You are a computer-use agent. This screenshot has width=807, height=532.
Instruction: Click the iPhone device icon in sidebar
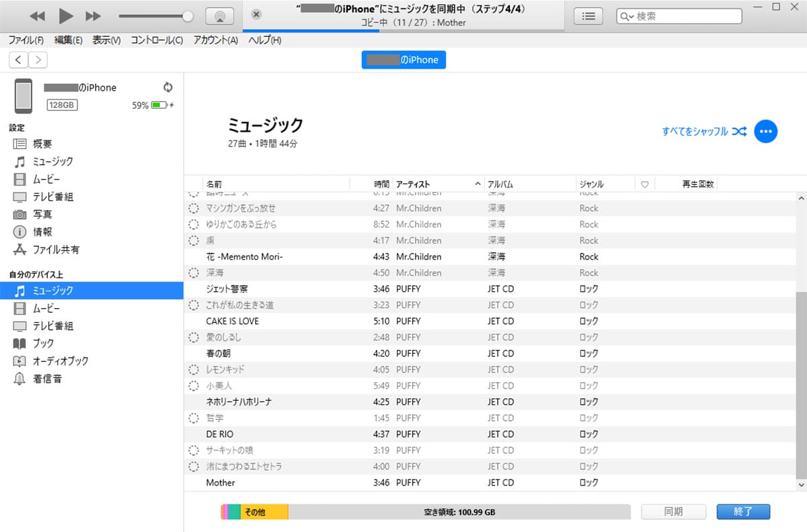(24, 96)
